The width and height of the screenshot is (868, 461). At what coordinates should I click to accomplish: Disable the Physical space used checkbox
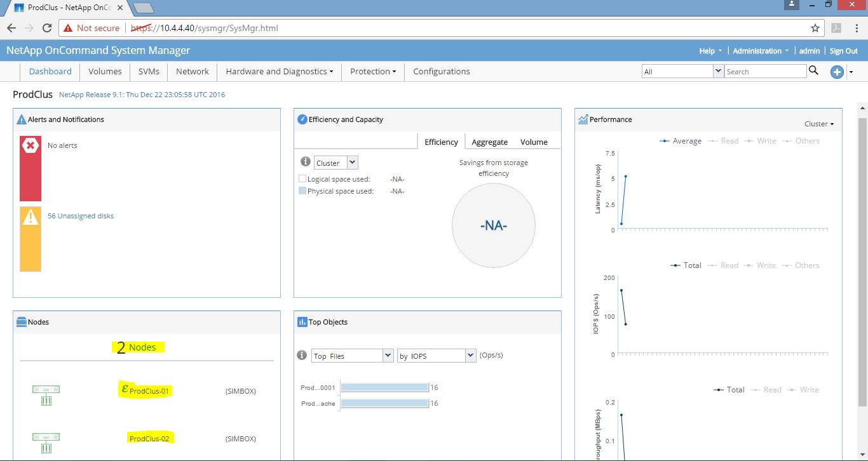coord(302,190)
